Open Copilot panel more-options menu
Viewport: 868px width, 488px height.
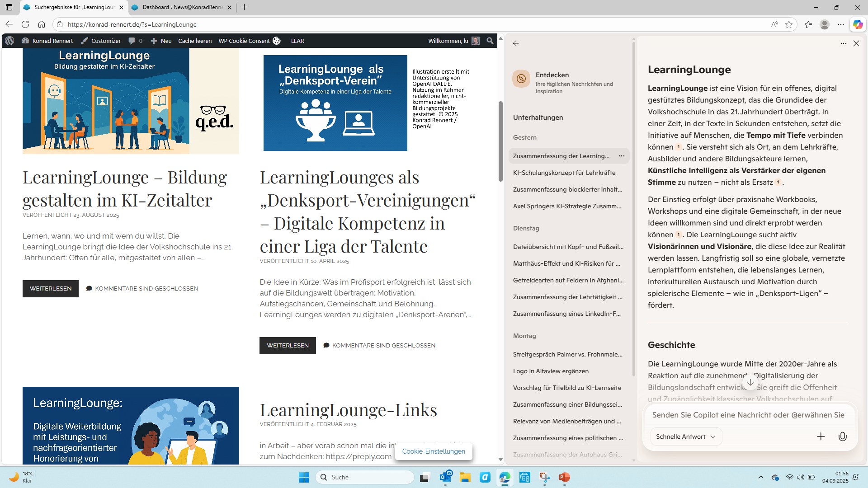pyautogui.click(x=843, y=43)
